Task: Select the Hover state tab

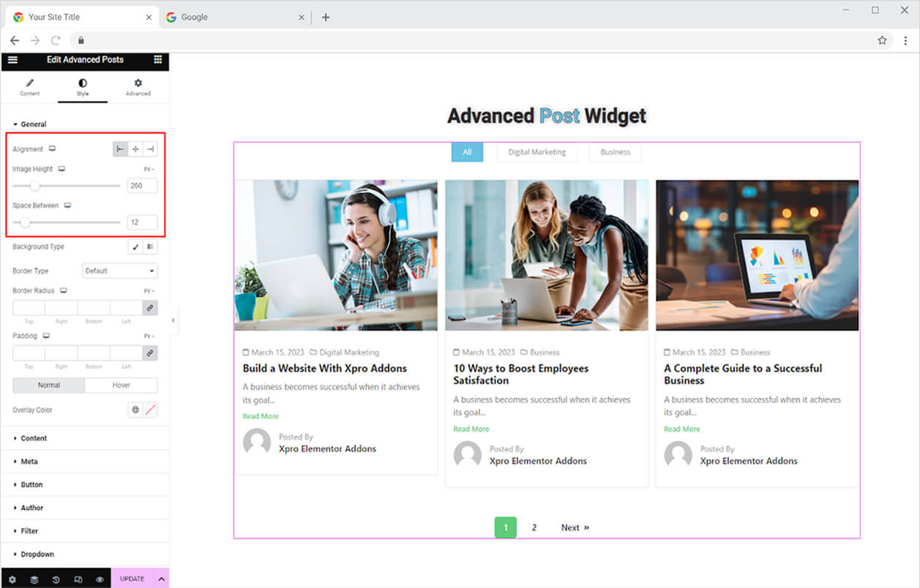Action: pyautogui.click(x=121, y=385)
